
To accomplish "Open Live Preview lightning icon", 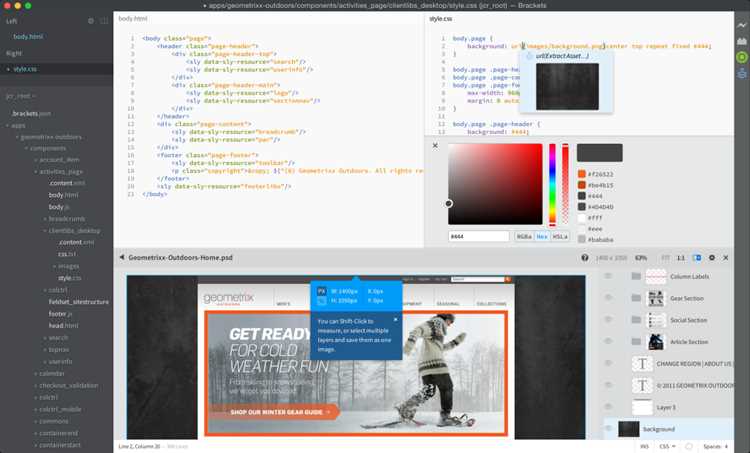I will point(741,25).
